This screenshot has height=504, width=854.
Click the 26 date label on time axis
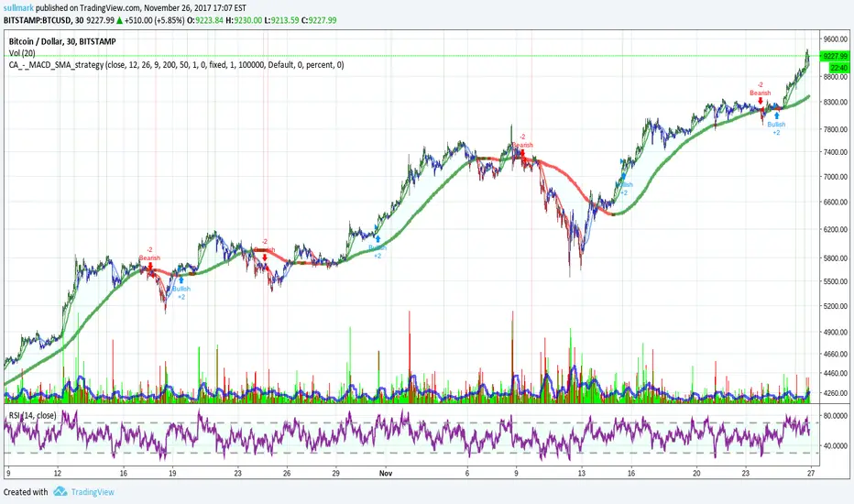tap(287, 473)
